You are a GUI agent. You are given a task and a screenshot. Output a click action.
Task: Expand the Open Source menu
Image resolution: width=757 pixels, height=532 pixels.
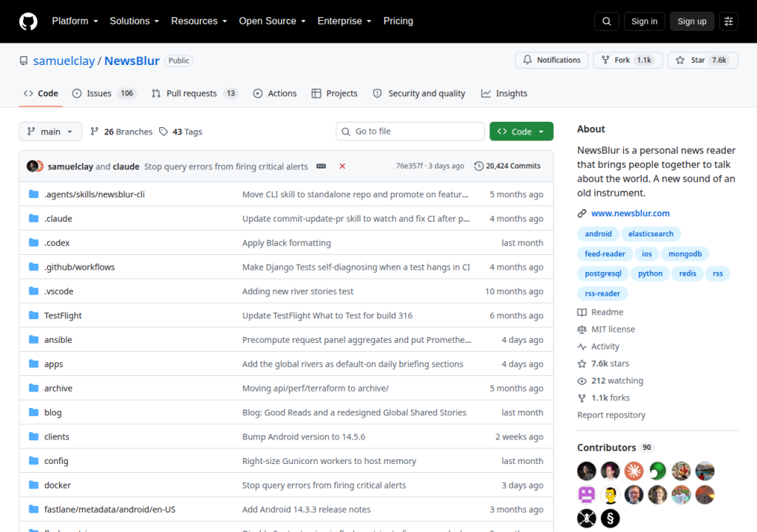coord(272,21)
